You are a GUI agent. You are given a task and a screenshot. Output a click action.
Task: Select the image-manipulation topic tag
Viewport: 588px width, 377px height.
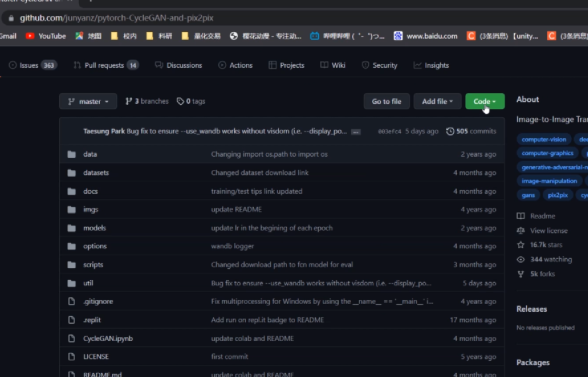549,181
